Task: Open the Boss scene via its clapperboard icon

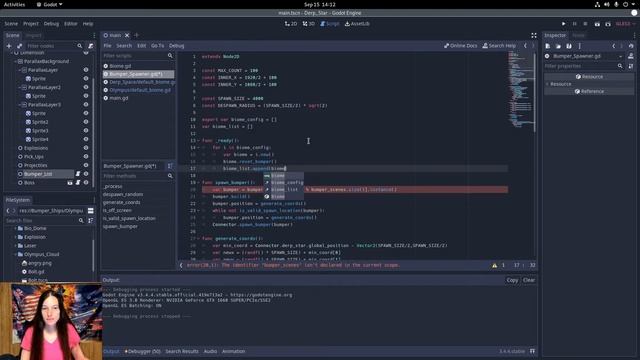Action: [70, 182]
